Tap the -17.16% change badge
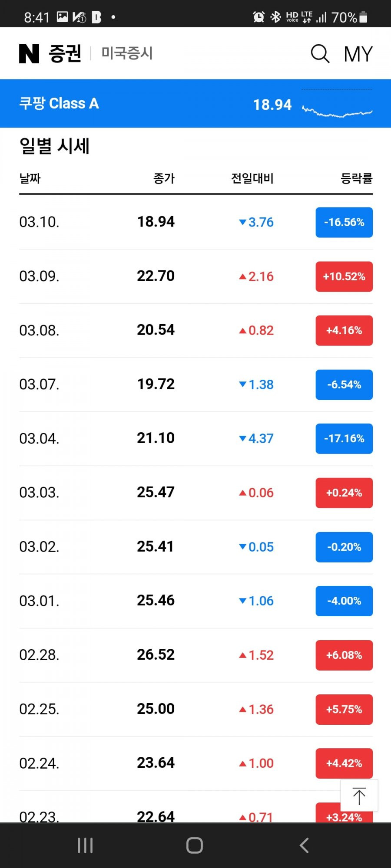The image size is (391, 868). 344,439
